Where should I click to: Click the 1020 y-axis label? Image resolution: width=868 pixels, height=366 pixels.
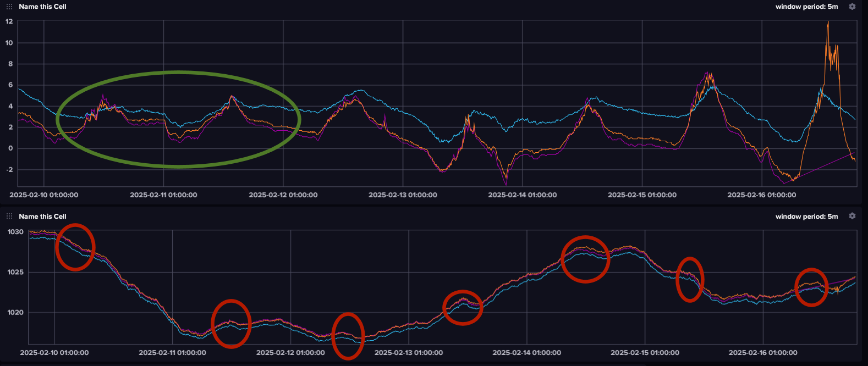[x=15, y=313]
